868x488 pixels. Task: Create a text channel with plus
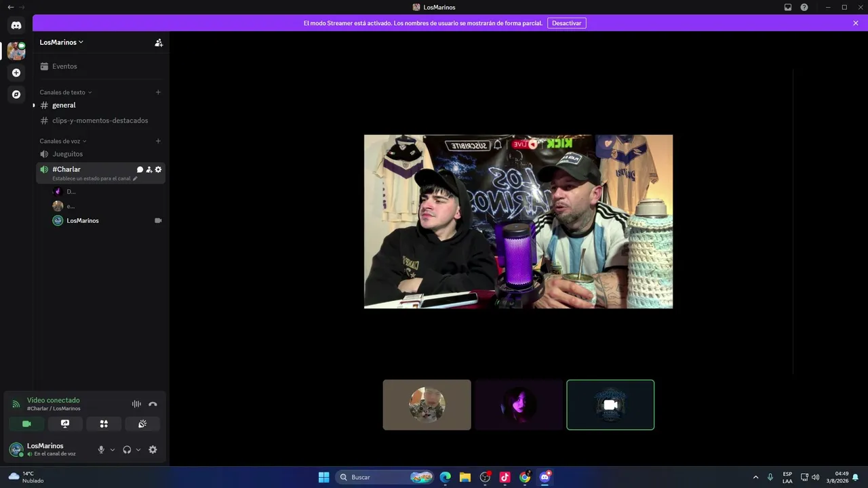coord(158,92)
